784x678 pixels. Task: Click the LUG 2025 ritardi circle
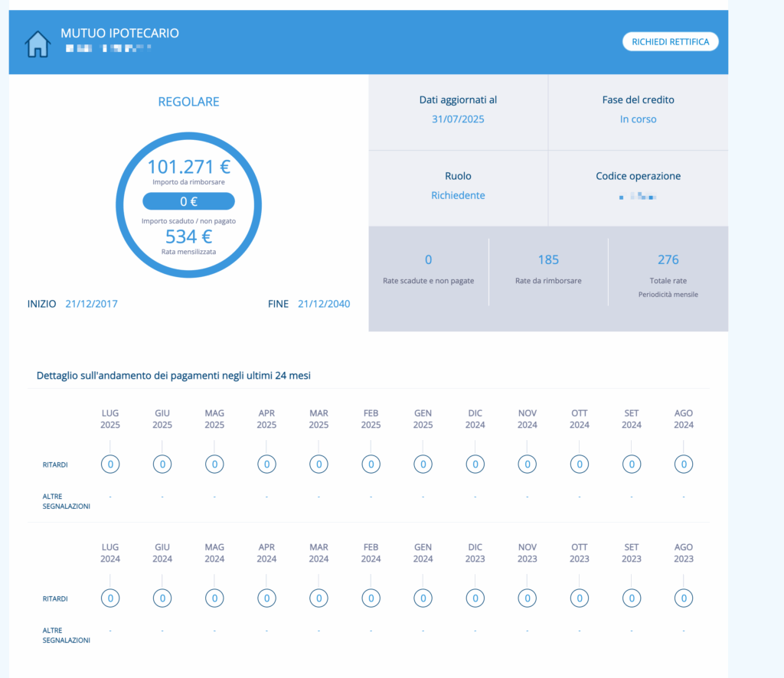[110, 464]
